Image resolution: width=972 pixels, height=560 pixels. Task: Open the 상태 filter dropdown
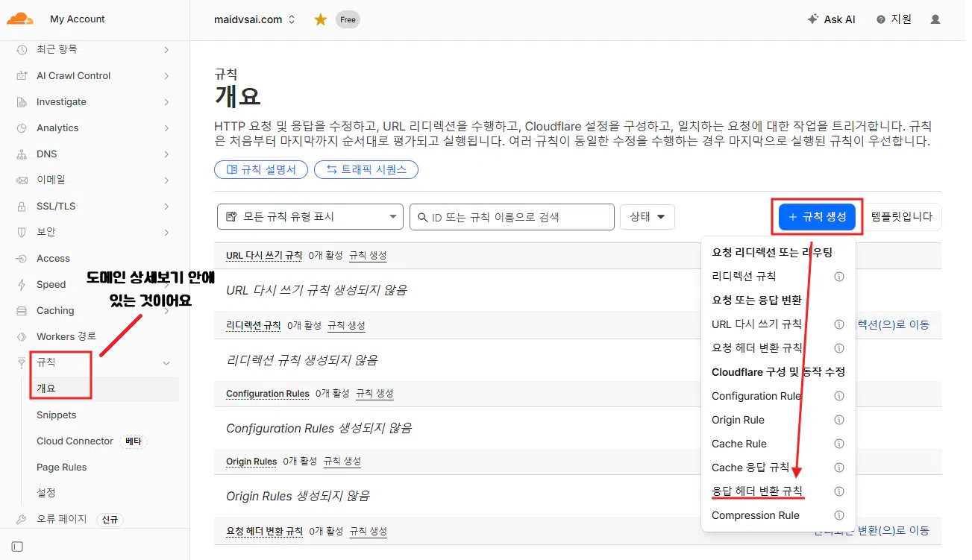(648, 217)
